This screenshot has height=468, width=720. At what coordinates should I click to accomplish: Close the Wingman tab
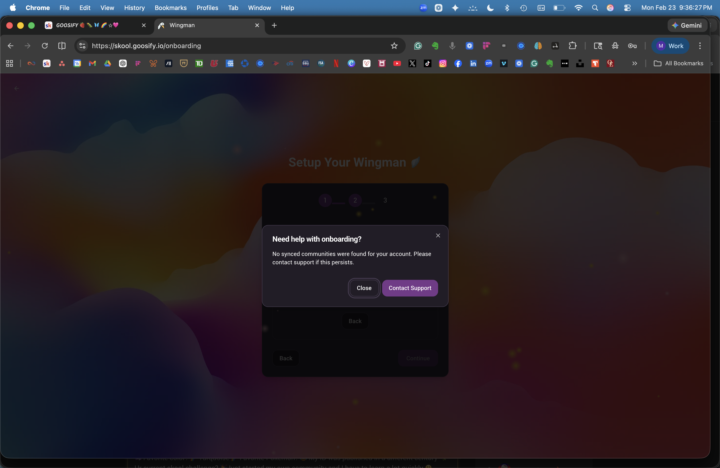[257, 25]
